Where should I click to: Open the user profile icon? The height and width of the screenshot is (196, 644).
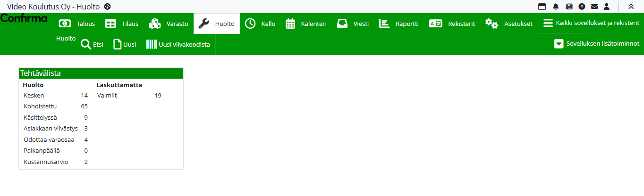coord(607,7)
